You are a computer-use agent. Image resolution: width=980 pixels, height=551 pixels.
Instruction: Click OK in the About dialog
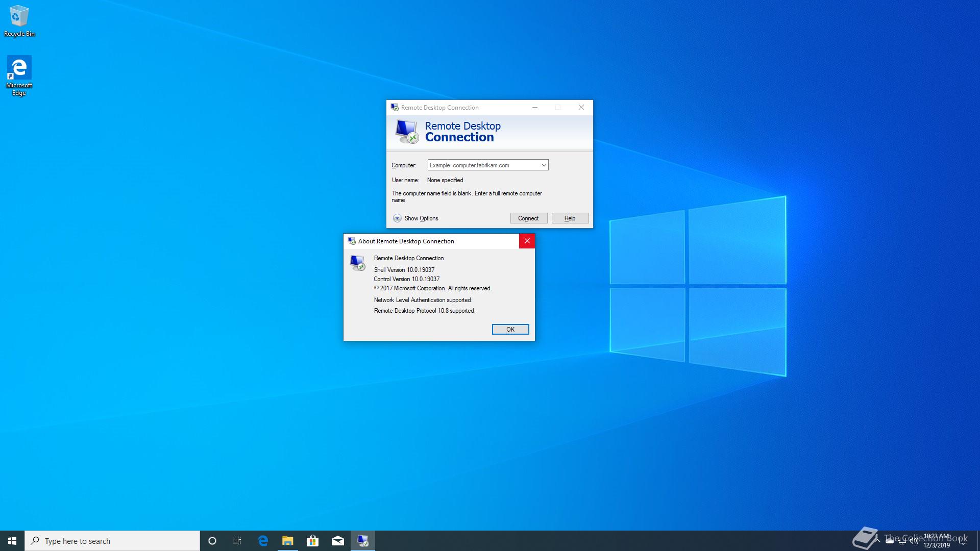pos(510,330)
